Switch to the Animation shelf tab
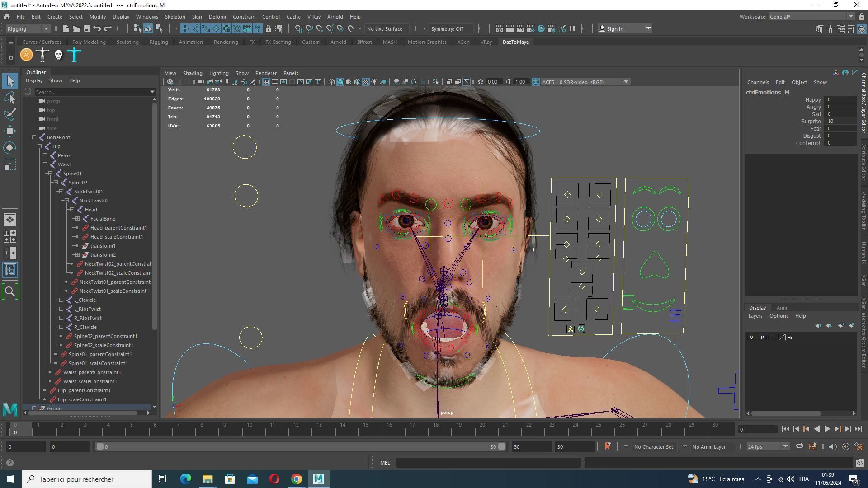This screenshot has height=488, width=868. point(190,42)
